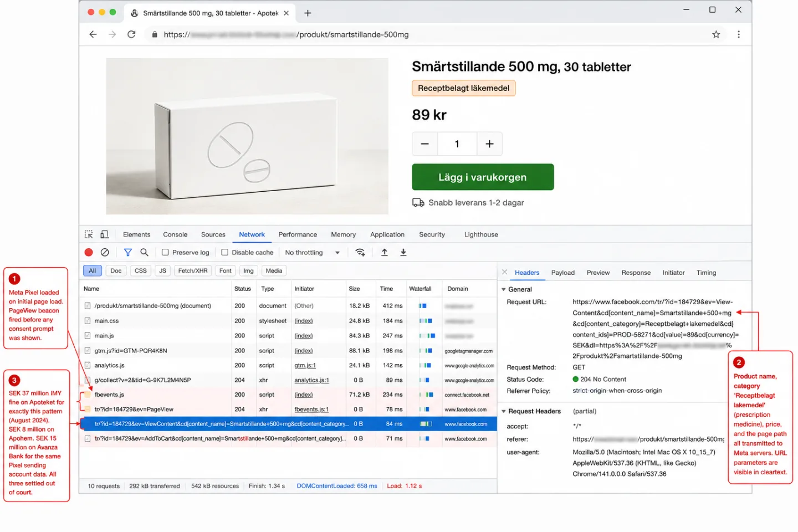Show the Timing tab of the request

point(706,273)
